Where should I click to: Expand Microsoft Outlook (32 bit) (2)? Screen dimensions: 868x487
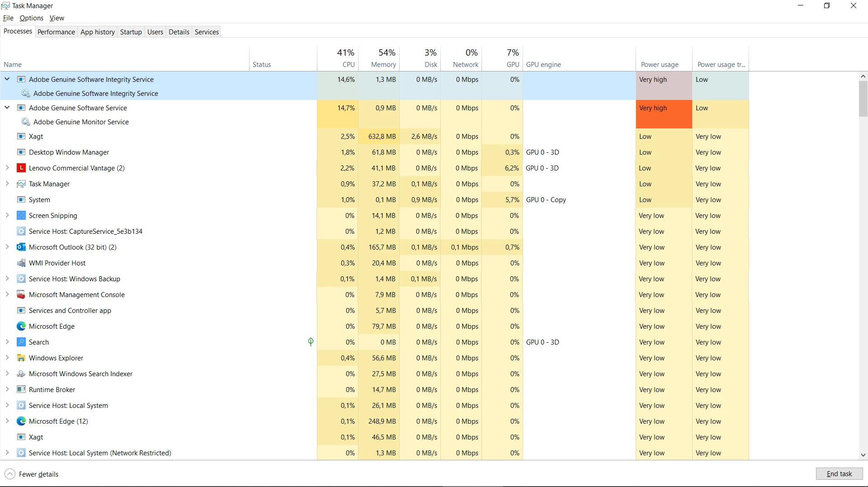pyautogui.click(x=7, y=247)
